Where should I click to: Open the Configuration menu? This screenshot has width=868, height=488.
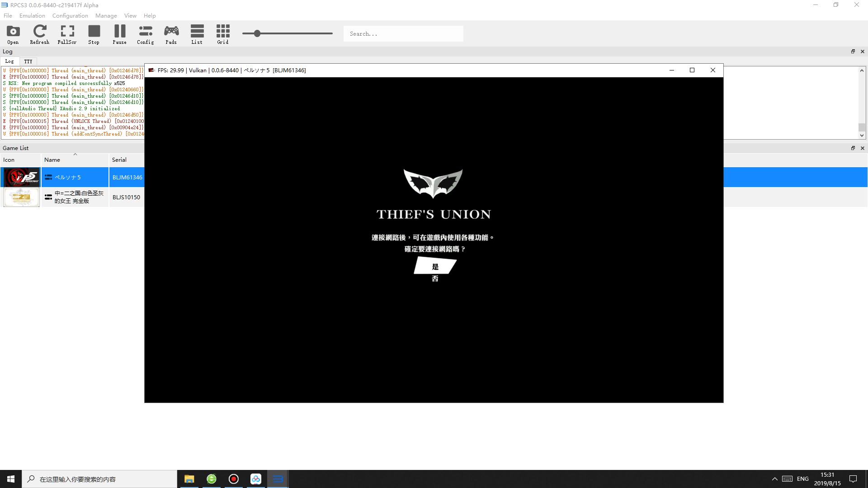click(70, 15)
